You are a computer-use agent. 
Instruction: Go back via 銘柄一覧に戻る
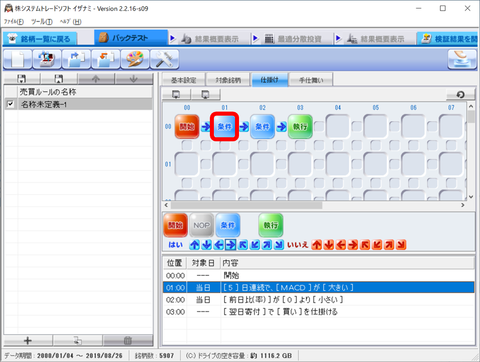40,39
